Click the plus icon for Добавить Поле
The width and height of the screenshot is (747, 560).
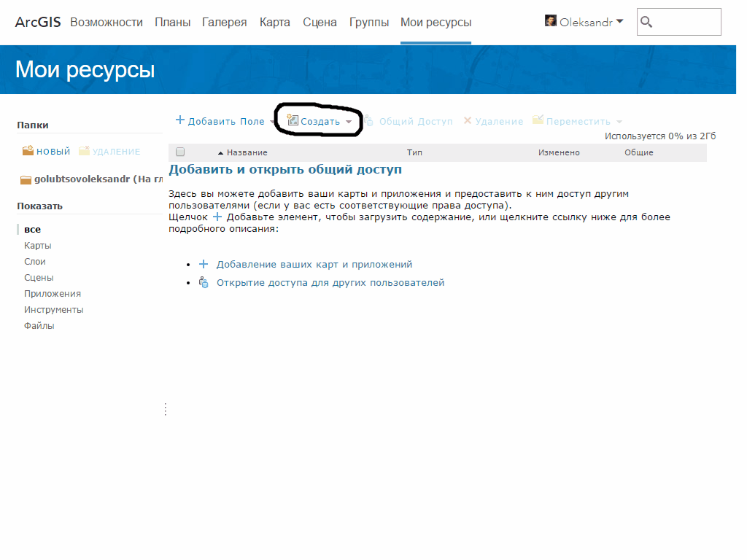coord(180,120)
